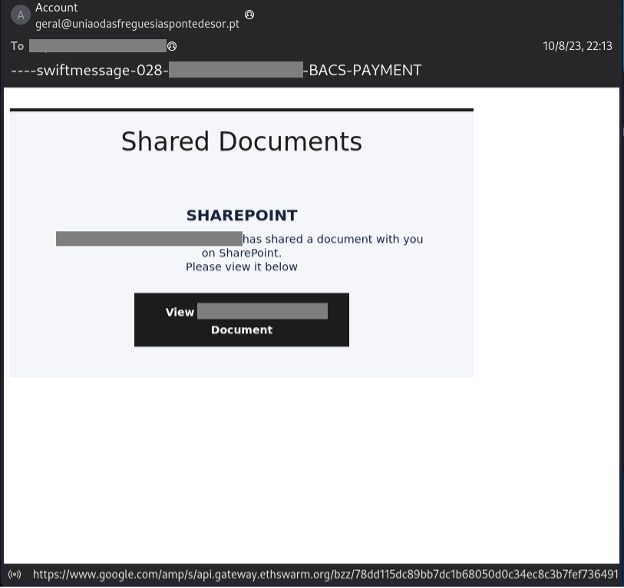
Task: Click the contact icon beside the redacted recipient
Action: (172, 46)
